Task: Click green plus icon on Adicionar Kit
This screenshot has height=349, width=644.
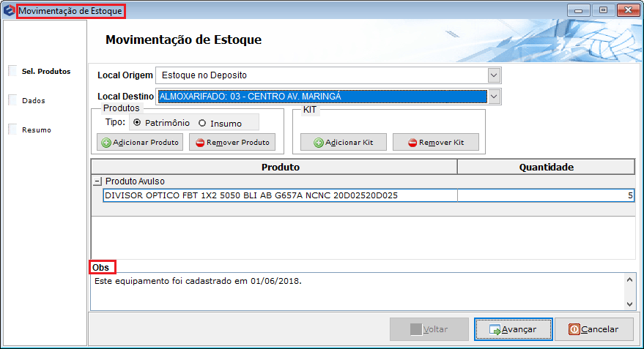Action: tap(318, 143)
